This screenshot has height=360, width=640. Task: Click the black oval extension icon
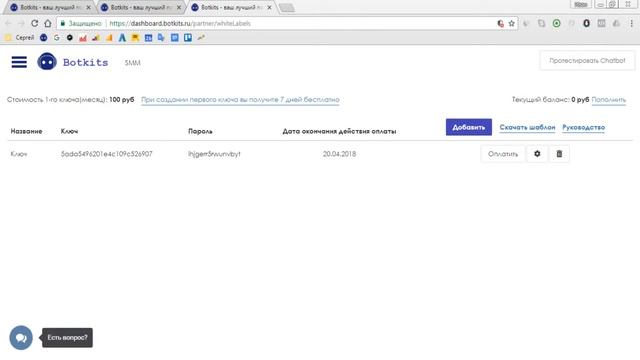coord(587,24)
